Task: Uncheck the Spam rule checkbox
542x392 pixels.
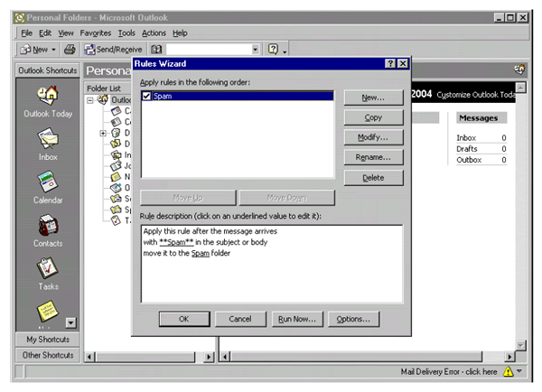Action: tap(146, 96)
